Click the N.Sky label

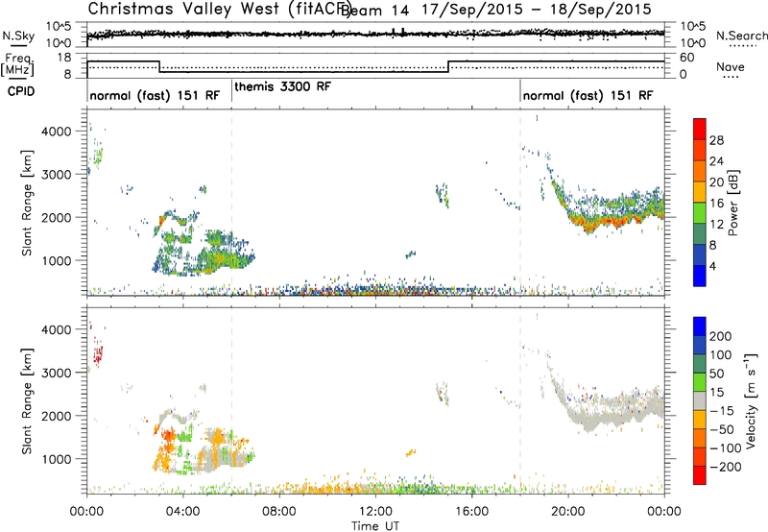coord(18,36)
